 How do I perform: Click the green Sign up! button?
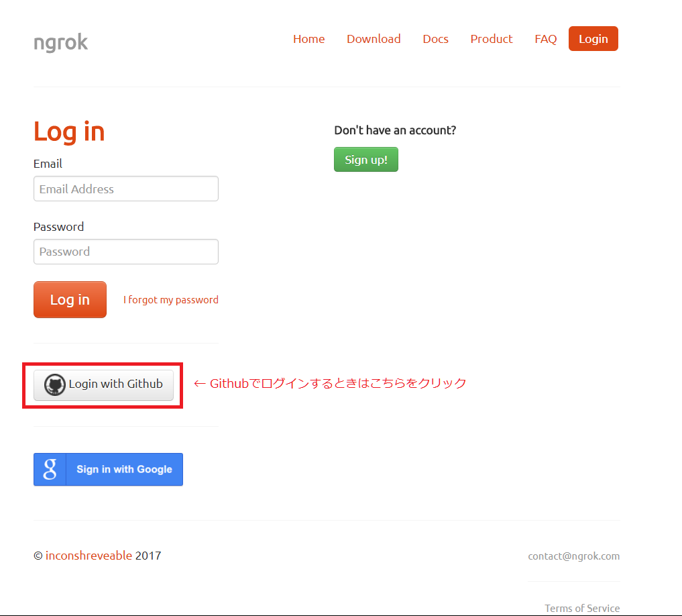tap(366, 159)
